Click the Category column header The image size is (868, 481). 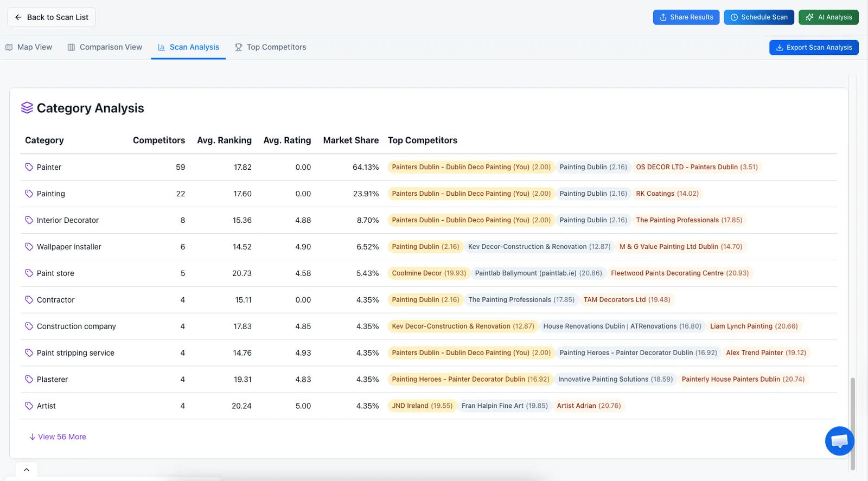pyautogui.click(x=44, y=140)
